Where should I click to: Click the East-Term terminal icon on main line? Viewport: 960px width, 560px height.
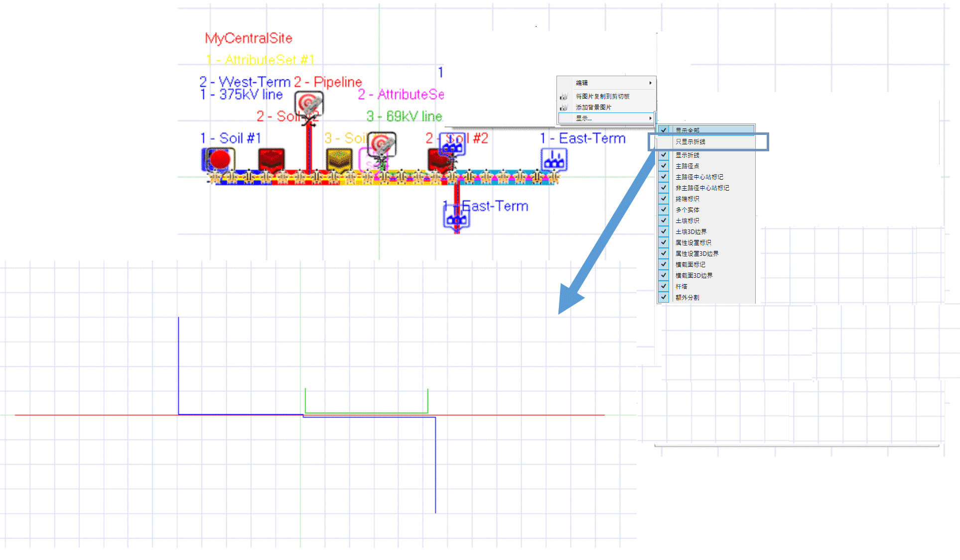[x=554, y=160]
